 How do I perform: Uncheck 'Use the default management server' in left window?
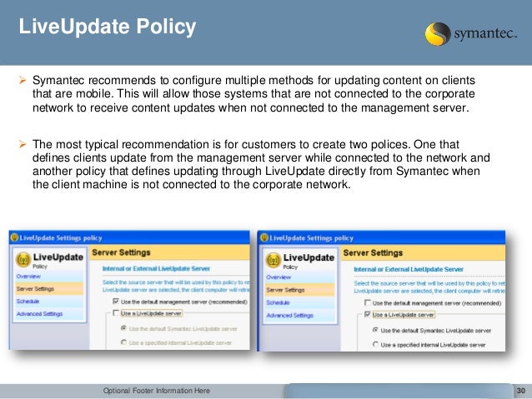click(x=116, y=302)
